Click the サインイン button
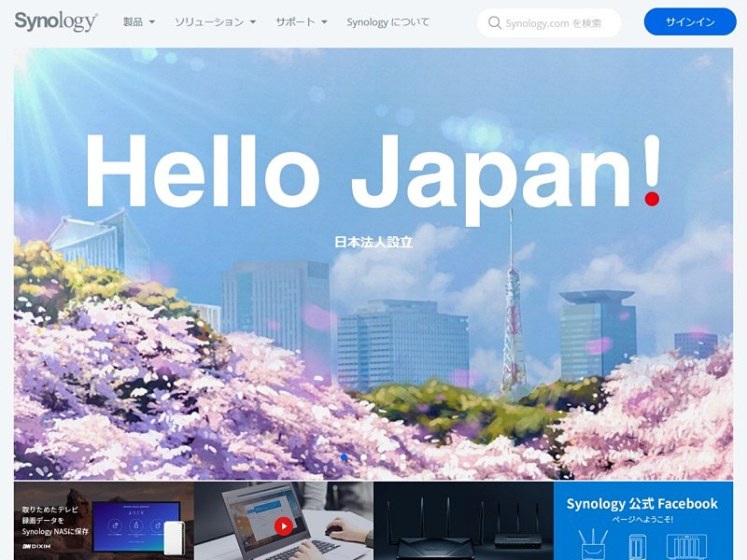Image resolution: width=747 pixels, height=560 pixels. click(688, 21)
